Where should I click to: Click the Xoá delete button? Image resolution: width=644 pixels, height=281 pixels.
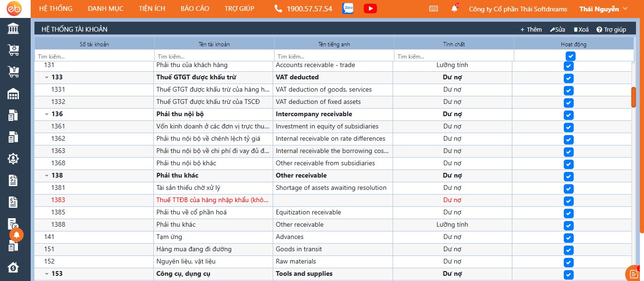click(x=581, y=29)
